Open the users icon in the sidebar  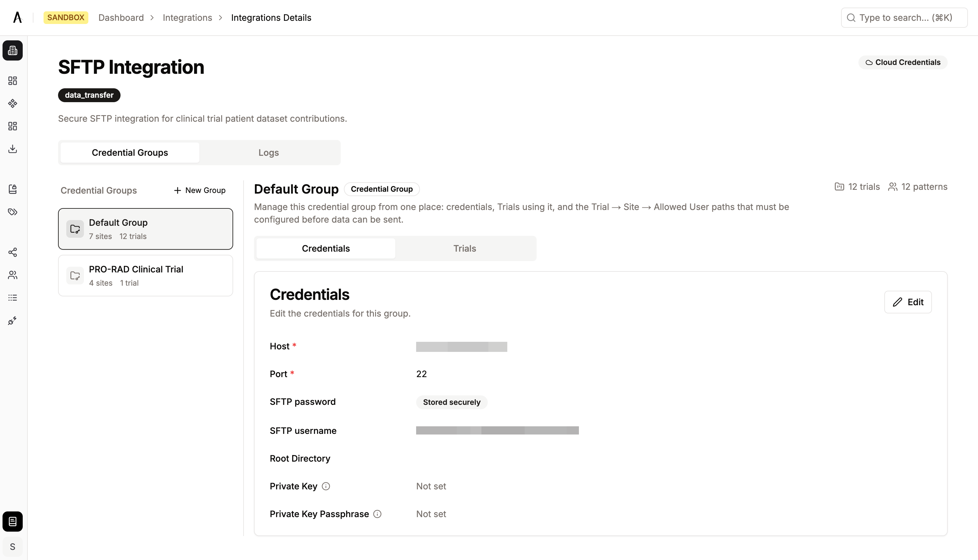13,275
